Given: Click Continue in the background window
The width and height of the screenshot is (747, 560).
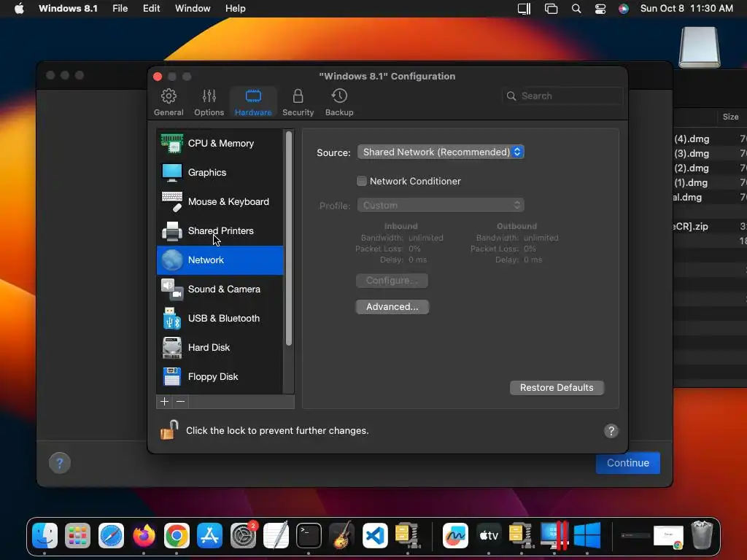Looking at the screenshot, I should [x=628, y=463].
